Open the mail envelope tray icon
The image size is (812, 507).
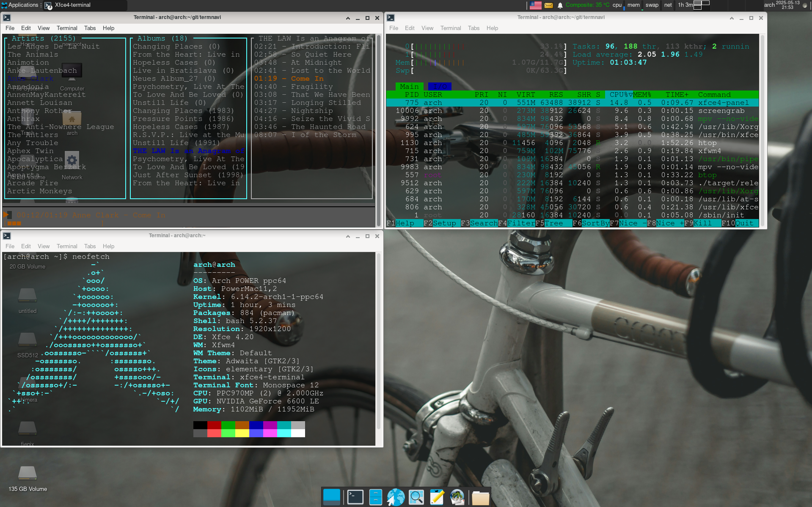click(549, 5)
